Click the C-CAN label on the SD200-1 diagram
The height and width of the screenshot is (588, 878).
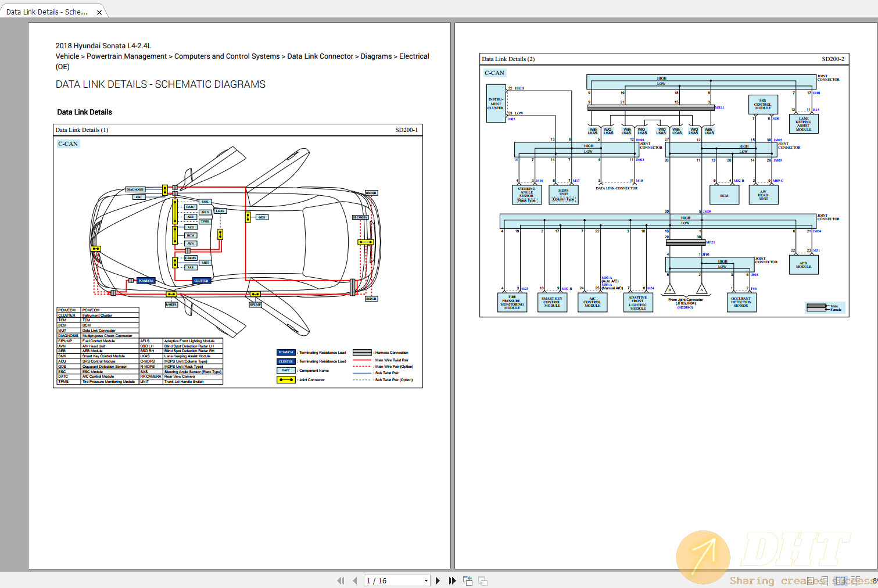pos(68,144)
